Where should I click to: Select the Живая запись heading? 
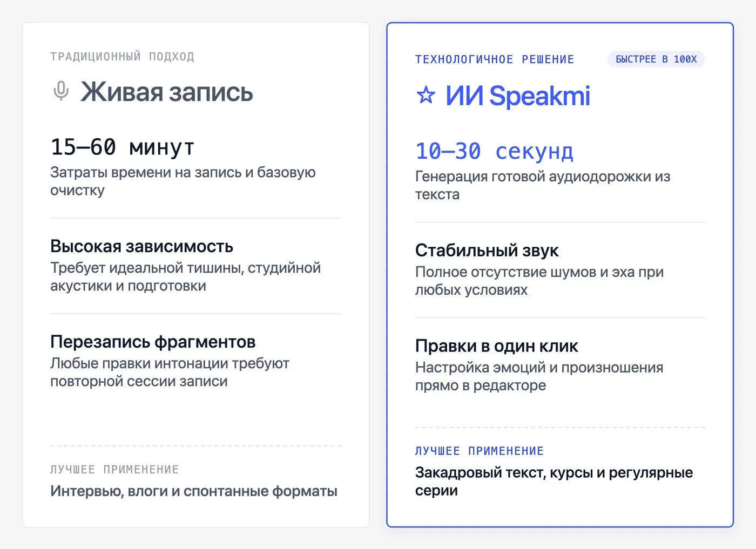167,92
